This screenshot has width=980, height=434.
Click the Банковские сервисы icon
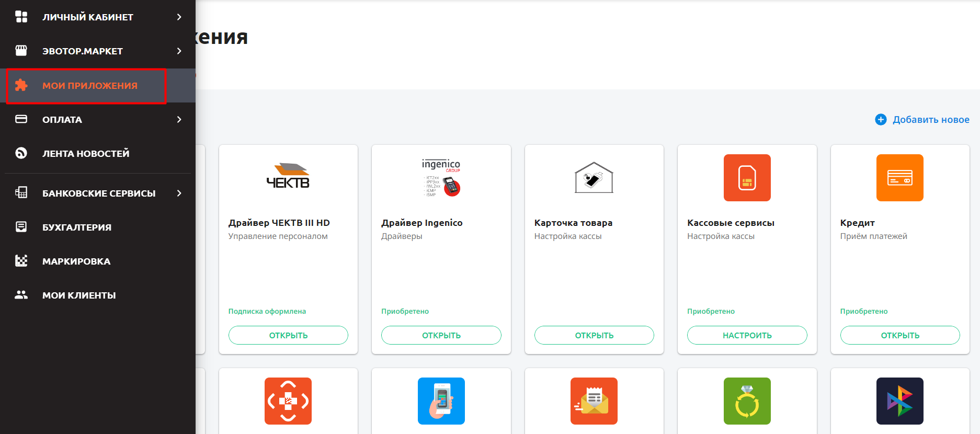click(x=21, y=193)
